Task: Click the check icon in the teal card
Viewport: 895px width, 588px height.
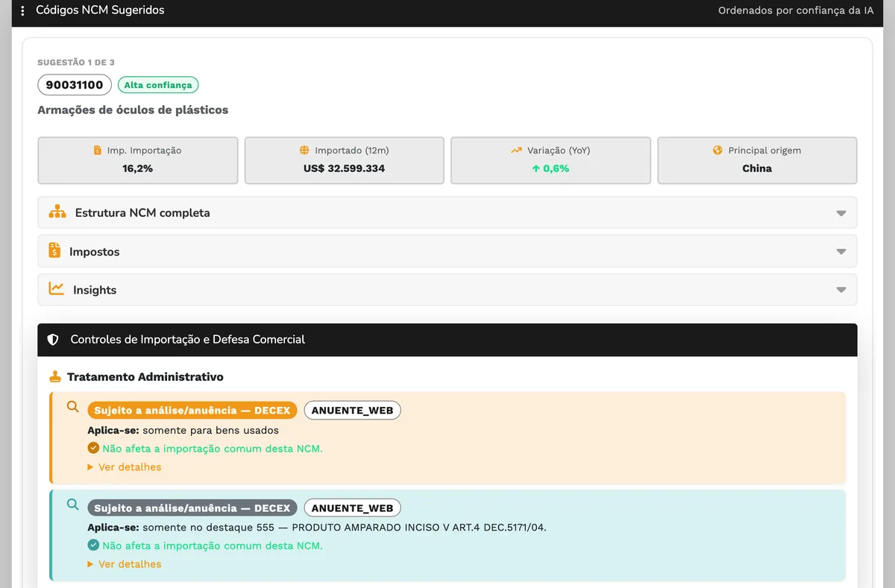Action: pos(93,545)
